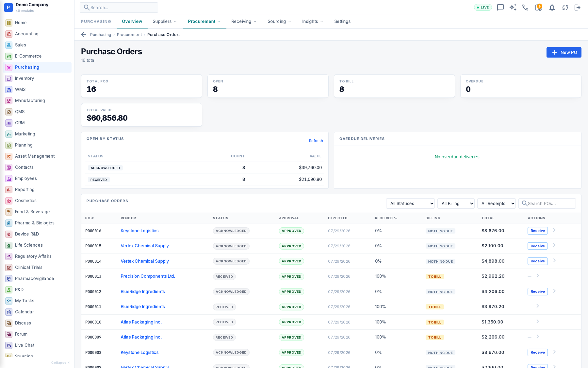Click the Demo Company logo icon
The width and height of the screenshot is (588, 368).
[x=8, y=7]
